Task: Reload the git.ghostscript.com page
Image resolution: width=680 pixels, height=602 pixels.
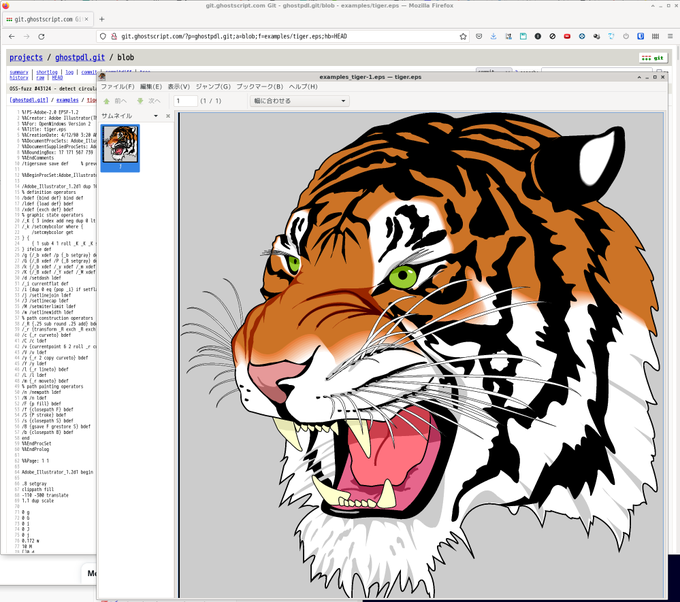Action: (41, 36)
